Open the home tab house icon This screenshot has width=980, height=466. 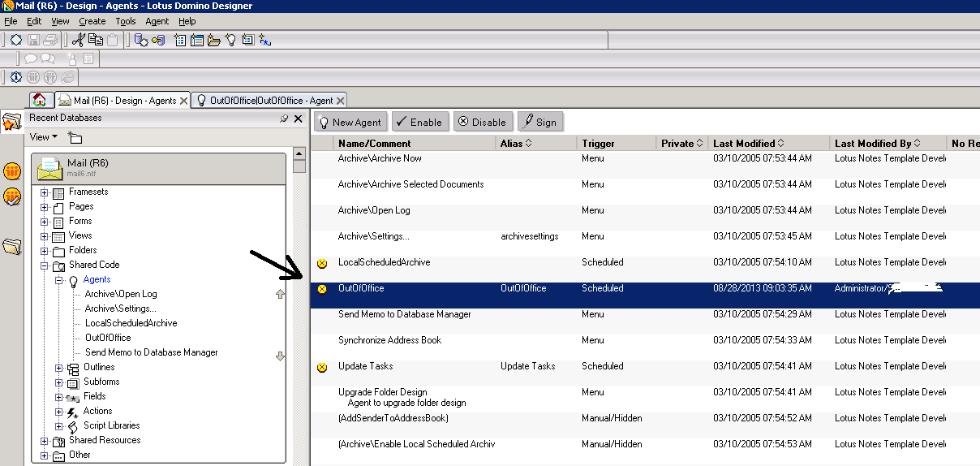[x=38, y=100]
